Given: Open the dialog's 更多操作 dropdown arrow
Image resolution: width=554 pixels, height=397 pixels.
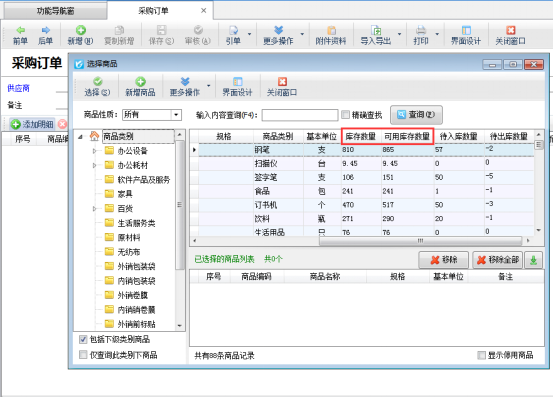Looking at the screenshot, I should (208, 86).
